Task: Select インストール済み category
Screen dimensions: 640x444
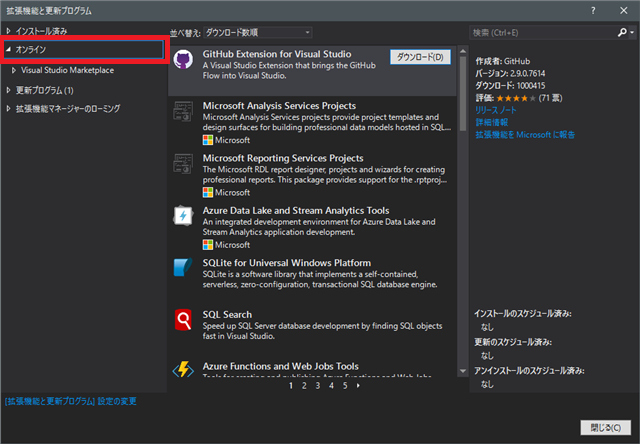Action: point(41,31)
